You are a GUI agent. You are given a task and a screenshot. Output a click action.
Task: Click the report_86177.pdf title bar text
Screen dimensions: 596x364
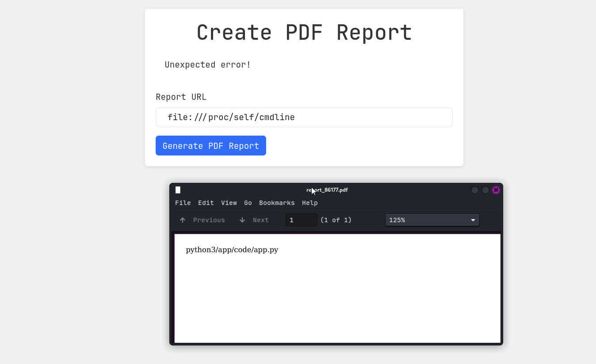point(327,190)
